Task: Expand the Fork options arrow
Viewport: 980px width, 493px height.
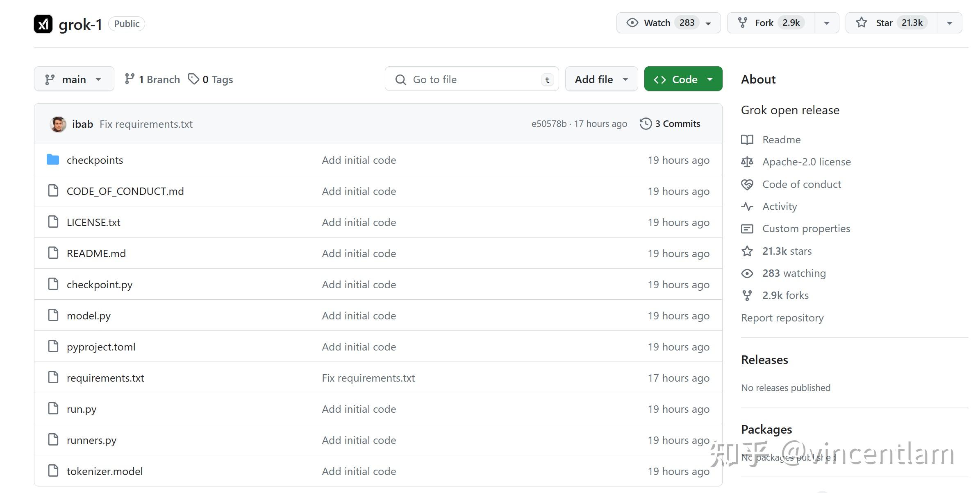Action: coord(826,23)
